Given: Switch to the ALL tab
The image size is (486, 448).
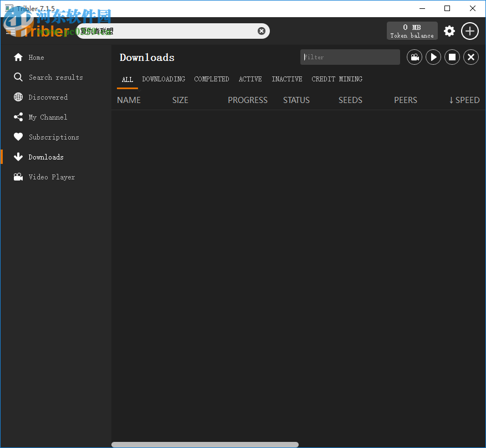Looking at the screenshot, I should coord(127,79).
